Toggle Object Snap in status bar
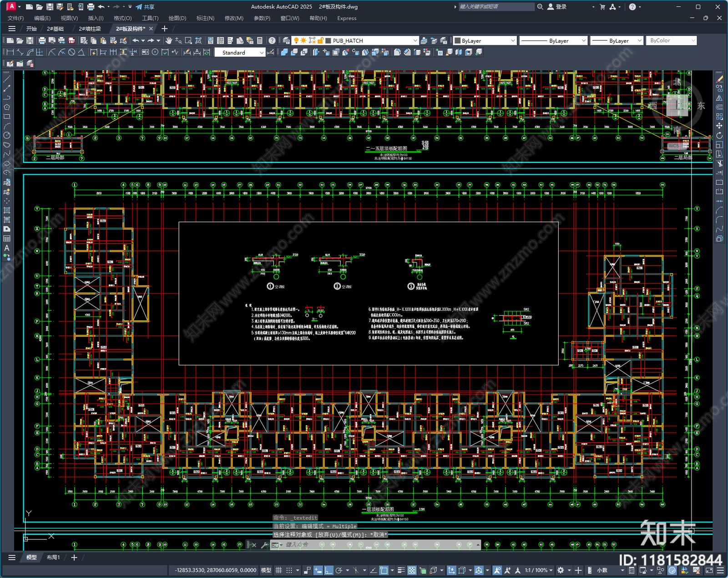 (x=384, y=570)
